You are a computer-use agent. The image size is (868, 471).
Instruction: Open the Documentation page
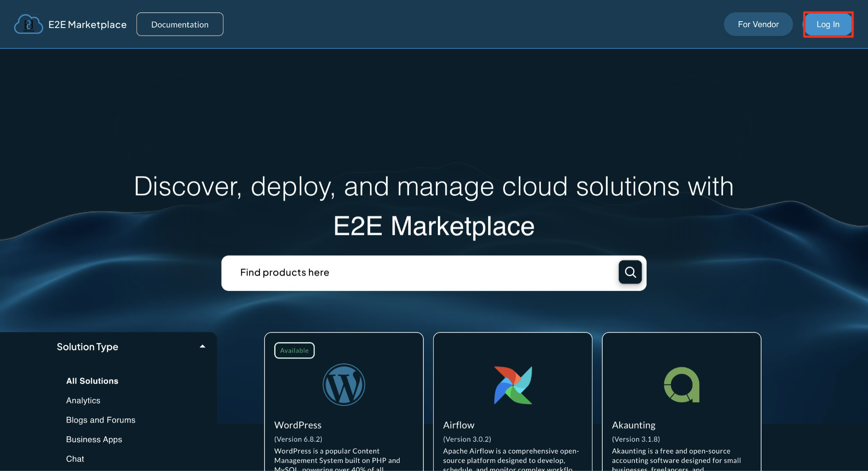(x=180, y=24)
